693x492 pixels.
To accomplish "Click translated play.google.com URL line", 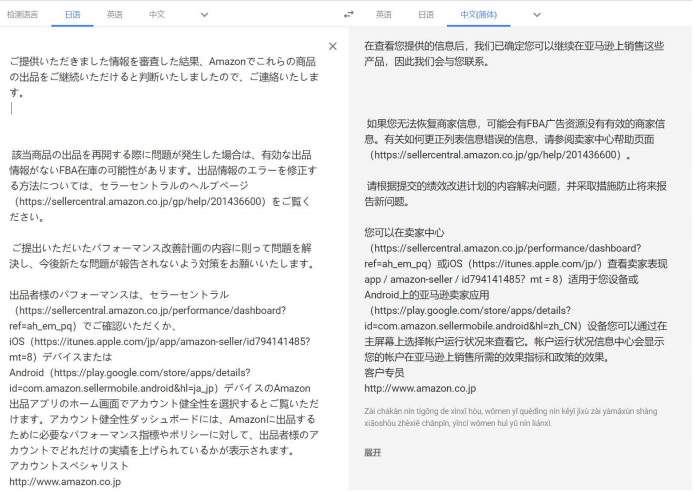I will [x=470, y=310].
